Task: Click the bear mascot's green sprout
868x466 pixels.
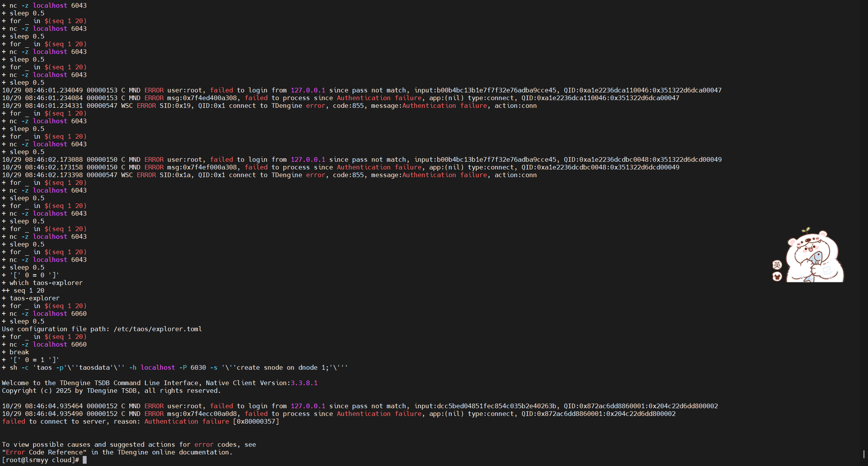Action: (806, 230)
